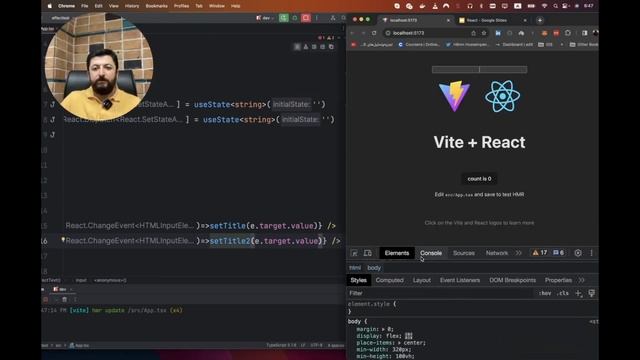The width and height of the screenshot is (640, 360).
Task: Select the localhost:5173 Chrome tab
Action: 415,20
